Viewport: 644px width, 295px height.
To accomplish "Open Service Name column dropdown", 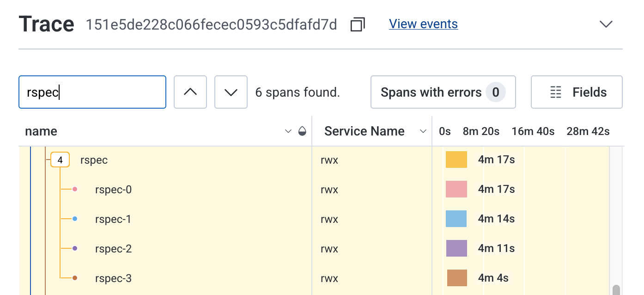I will click(423, 131).
